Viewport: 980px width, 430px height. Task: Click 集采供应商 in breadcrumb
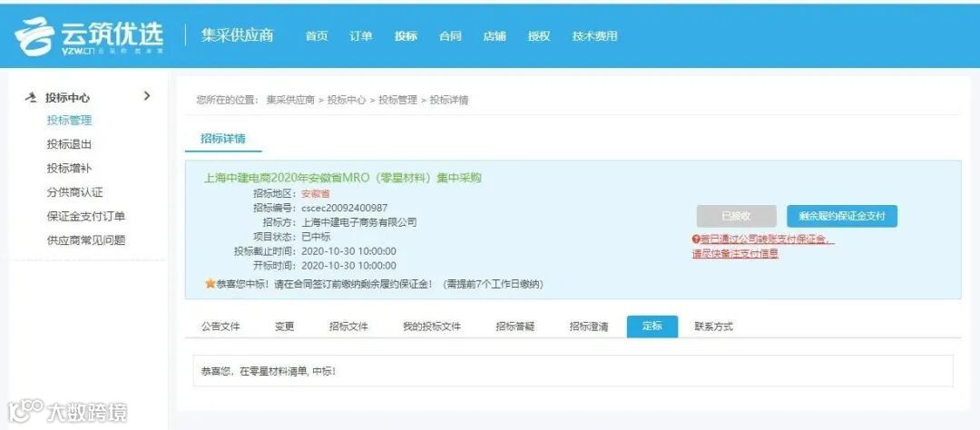click(x=290, y=100)
